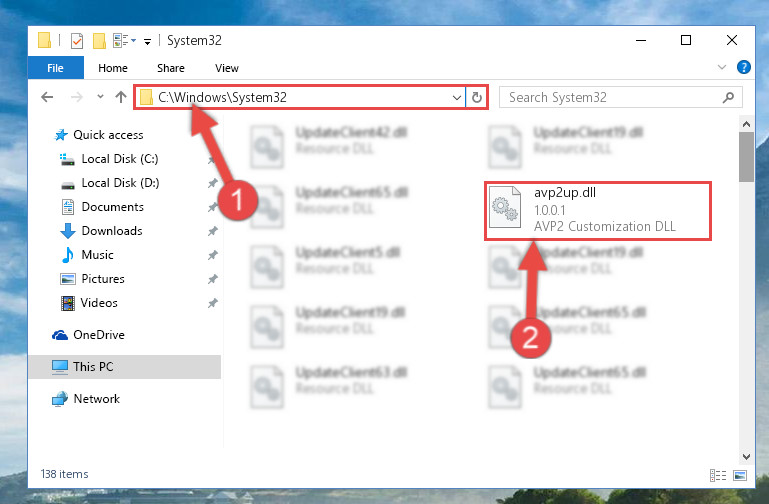Switch to large icons view
The height and width of the screenshot is (504, 769).
point(740,475)
